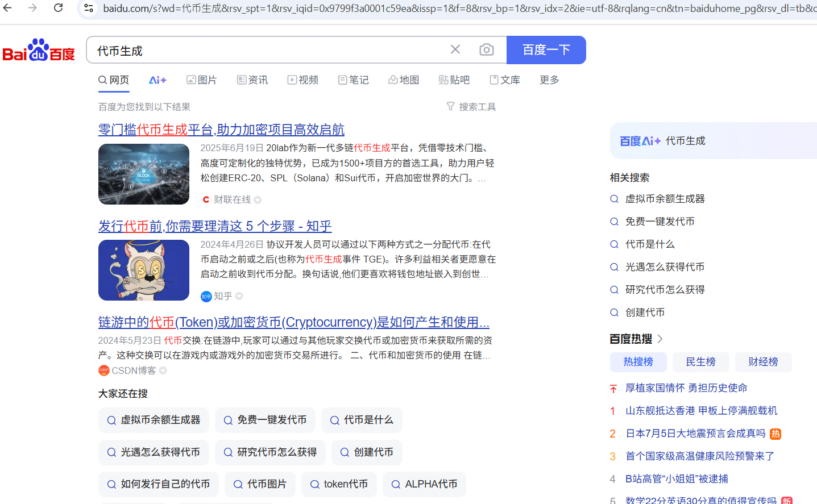817x504 pixels.
Task: Expand 百度热搜 with the chevron arrow
Action: 660,339
